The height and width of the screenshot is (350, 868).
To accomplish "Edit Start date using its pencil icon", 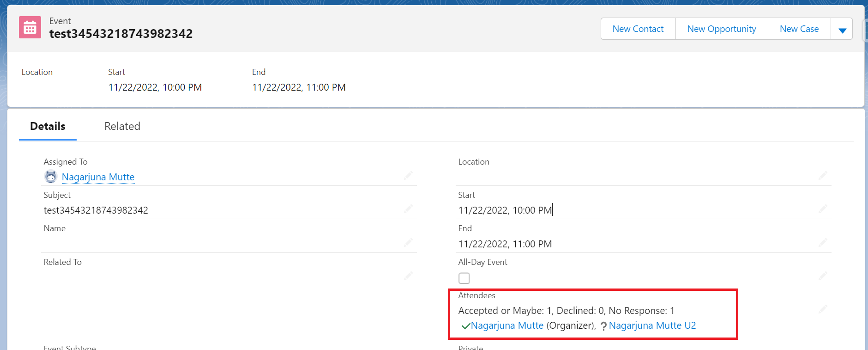I will click(x=823, y=209).
